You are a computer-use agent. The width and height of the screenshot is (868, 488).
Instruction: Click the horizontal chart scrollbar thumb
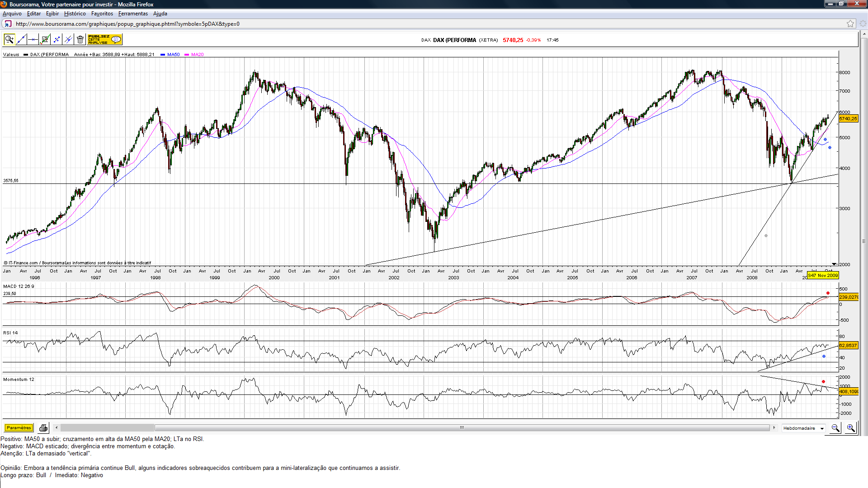coord(462,428)
